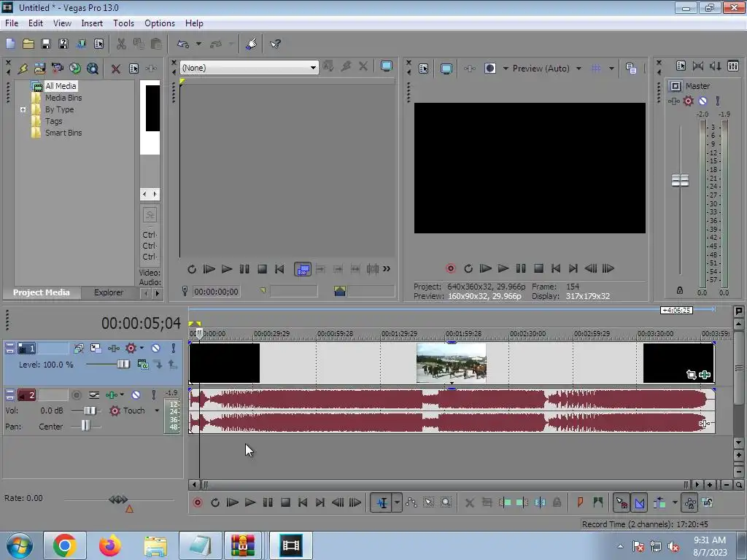Adjust track 2 Pan slider
Viewport: 747px width, 560px height.
(x=85, y=426)
